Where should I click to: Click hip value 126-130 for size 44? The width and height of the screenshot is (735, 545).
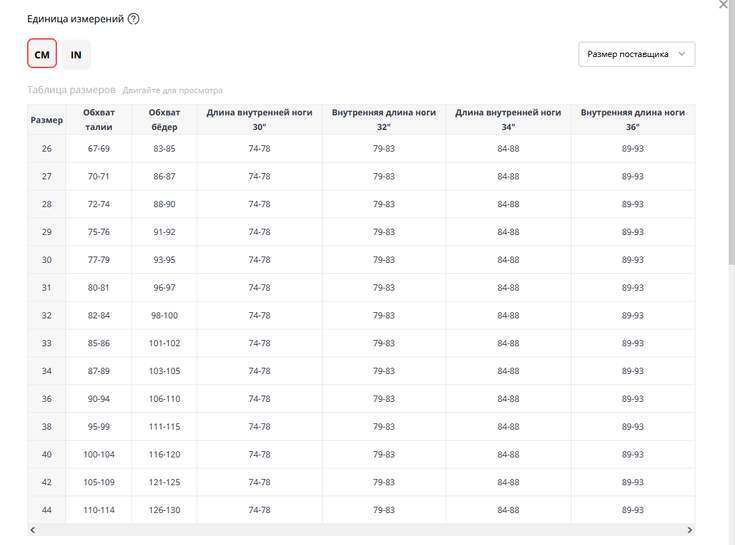click(164, 510)
